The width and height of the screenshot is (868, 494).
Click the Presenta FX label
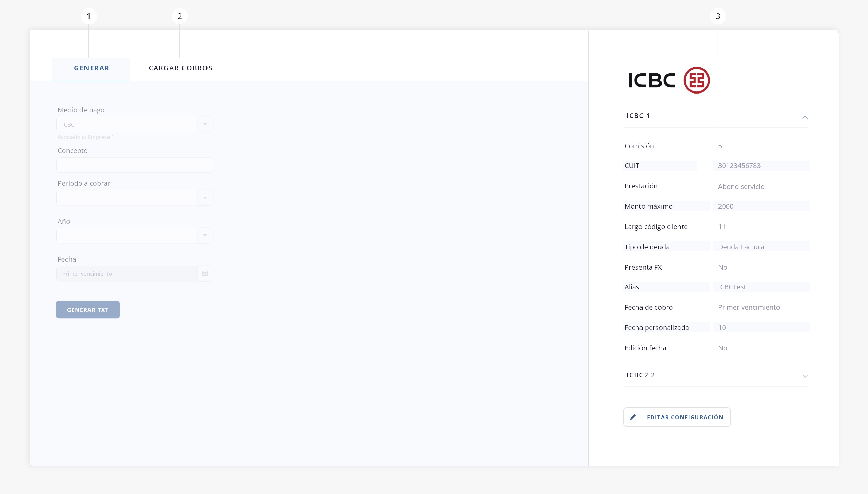coord(643,267)
